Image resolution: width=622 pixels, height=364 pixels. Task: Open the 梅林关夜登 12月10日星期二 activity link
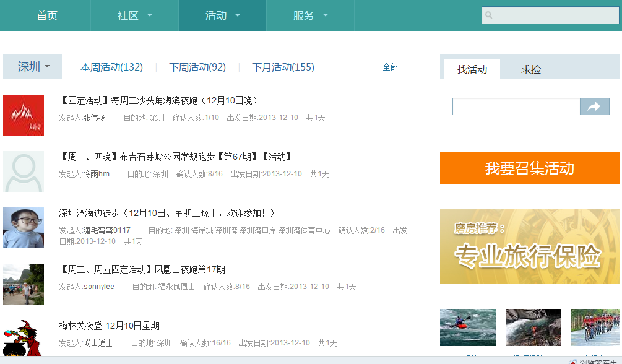click(113, 326)
